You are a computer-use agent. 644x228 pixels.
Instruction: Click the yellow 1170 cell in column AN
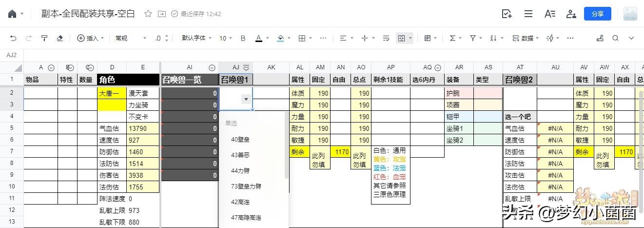[340, 152]
